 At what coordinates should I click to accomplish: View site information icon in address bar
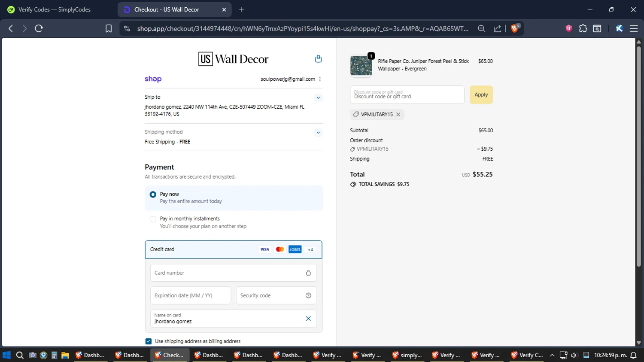pyautogui.click(x=127, y=28)
